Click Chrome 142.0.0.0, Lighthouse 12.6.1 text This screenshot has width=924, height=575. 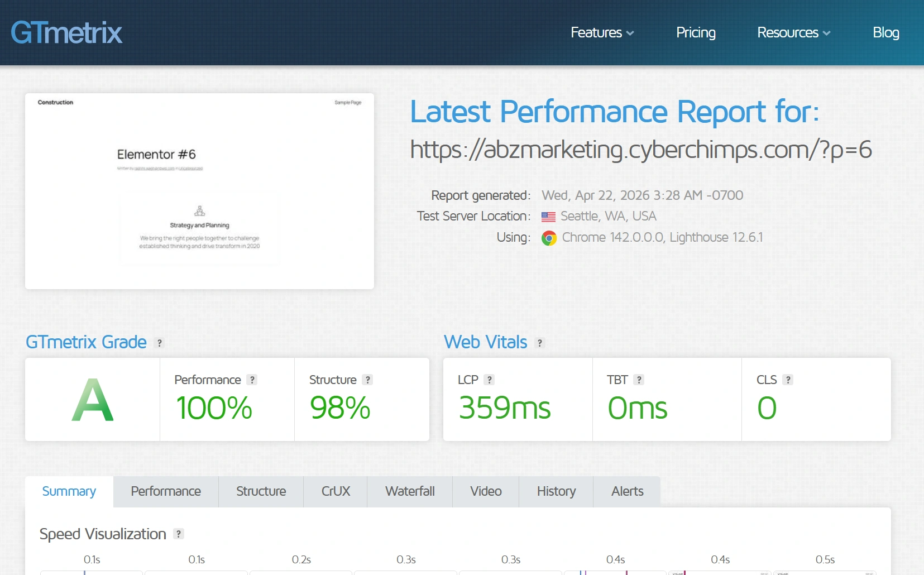(662, 237)
